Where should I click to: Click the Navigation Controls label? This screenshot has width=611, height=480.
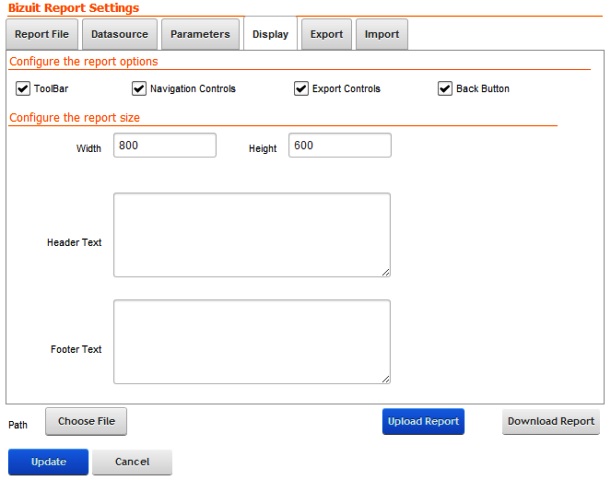(x=193, y=89)
